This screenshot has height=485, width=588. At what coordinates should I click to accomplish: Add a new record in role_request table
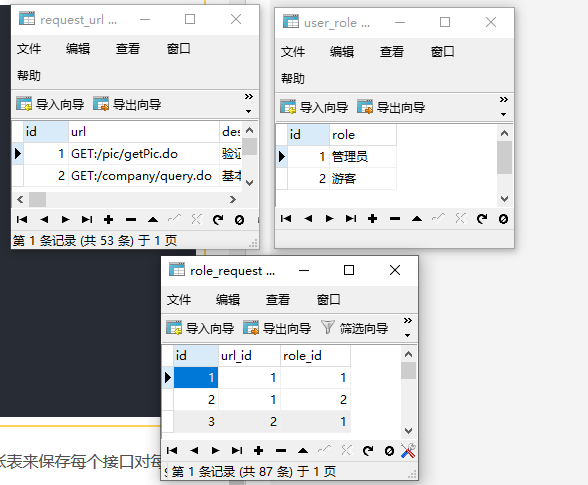click(x=258, y=450)
